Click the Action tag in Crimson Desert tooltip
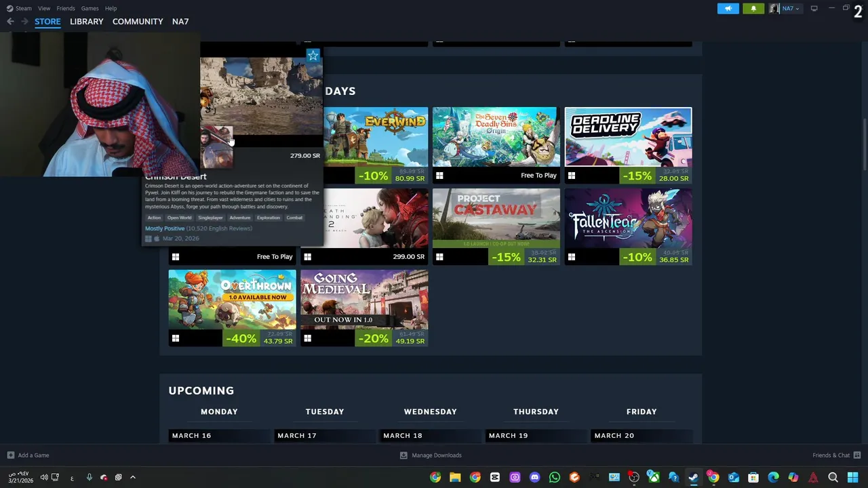Screen dimensions: 868x488 click(154, 218)
